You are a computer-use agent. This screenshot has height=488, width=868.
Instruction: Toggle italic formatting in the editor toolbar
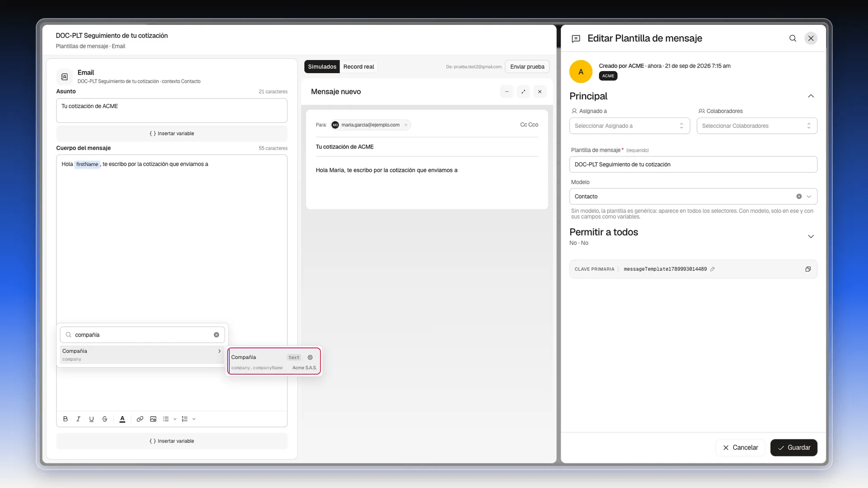click(x=78, y=419)
